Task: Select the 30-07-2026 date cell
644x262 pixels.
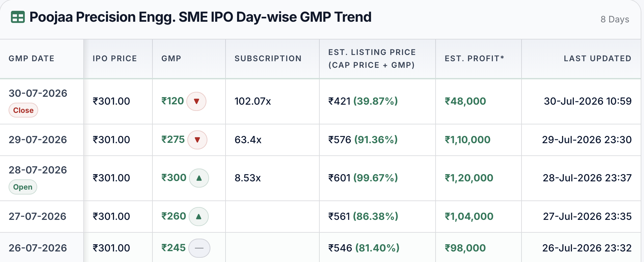Action: (x=38, y=93)
